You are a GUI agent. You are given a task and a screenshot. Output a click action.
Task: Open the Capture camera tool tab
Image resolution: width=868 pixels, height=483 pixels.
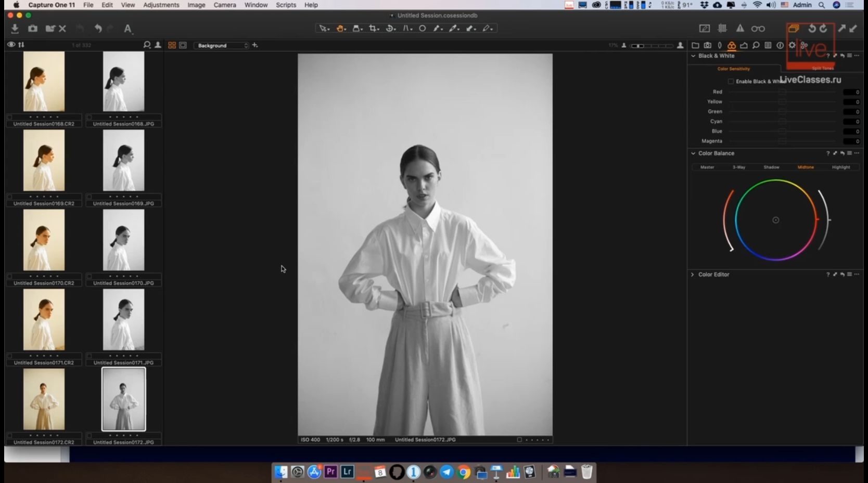708,45
